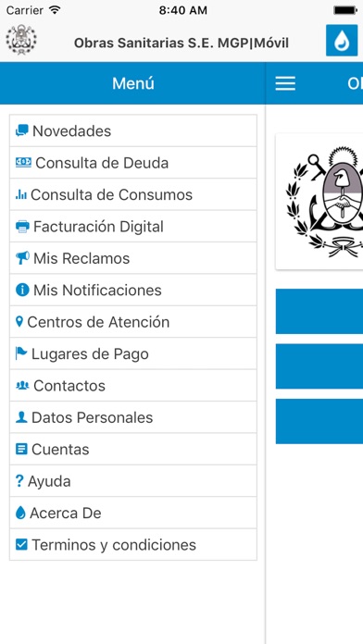Screen dimensions: 363x644
Task: Click info icon beside Mis Notificaciones
Action: (x=22, y=290)
